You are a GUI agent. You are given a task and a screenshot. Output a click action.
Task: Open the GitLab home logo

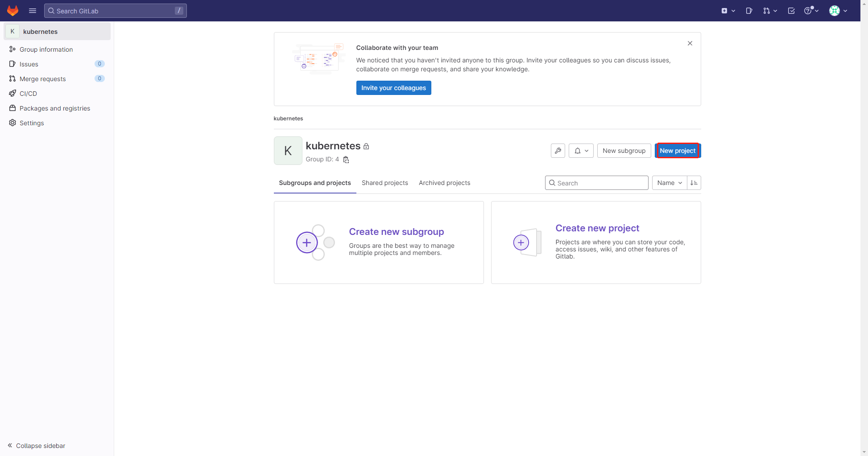point(12,11)
